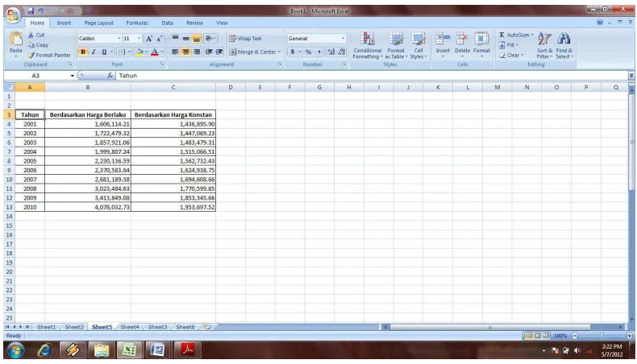Click the Insert Function fx icon
The height and width of the screenshot is (364, 637).
[110, 76]
